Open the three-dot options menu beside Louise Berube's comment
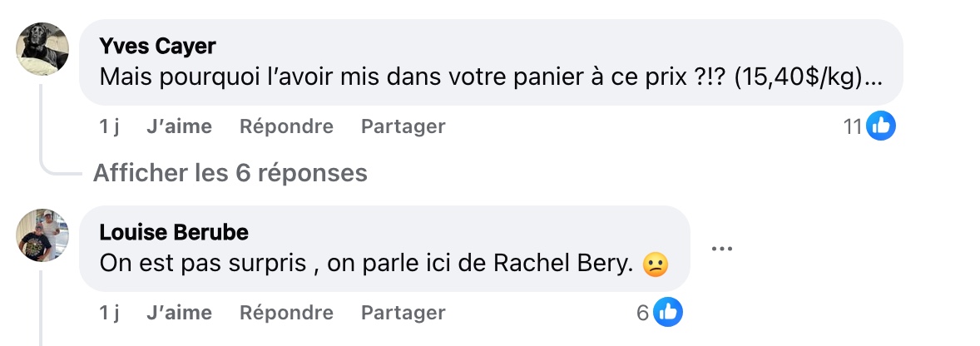The width and height of the screenshot is (980, 346). [721, 249]
